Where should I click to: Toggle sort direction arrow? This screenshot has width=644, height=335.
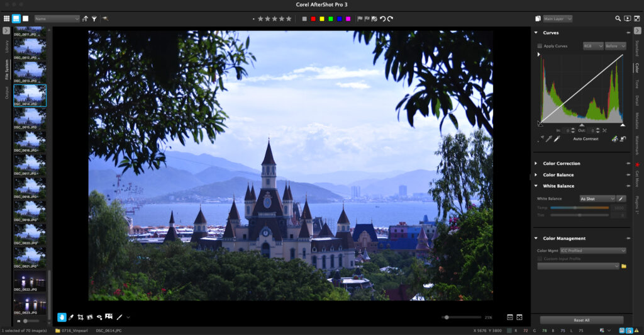[x=85, y=18]
